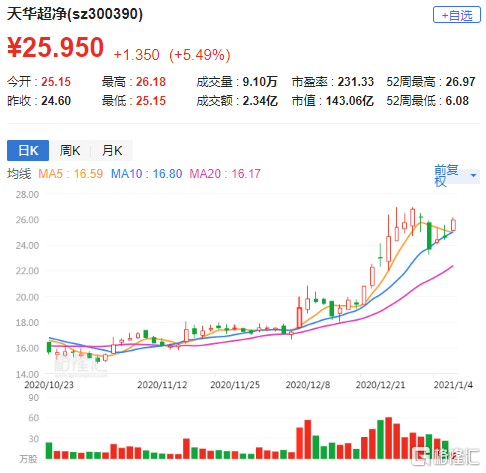Image resolution: width=486 pixels, height=473 pixels.
Task: Click the 今开 value 25.15
Action: coord(56,82)
